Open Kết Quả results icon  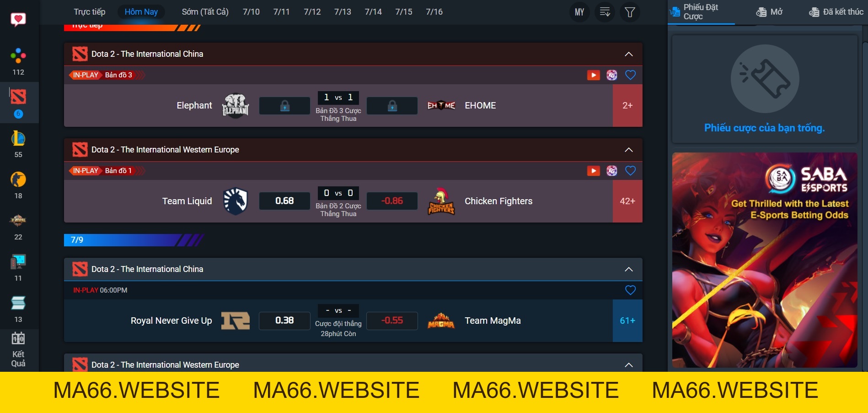(18, 349)
